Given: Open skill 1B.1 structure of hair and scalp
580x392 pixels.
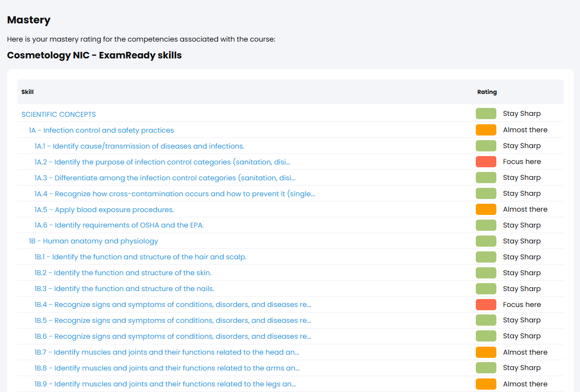Looking at the screenshot, I should 140,257.
